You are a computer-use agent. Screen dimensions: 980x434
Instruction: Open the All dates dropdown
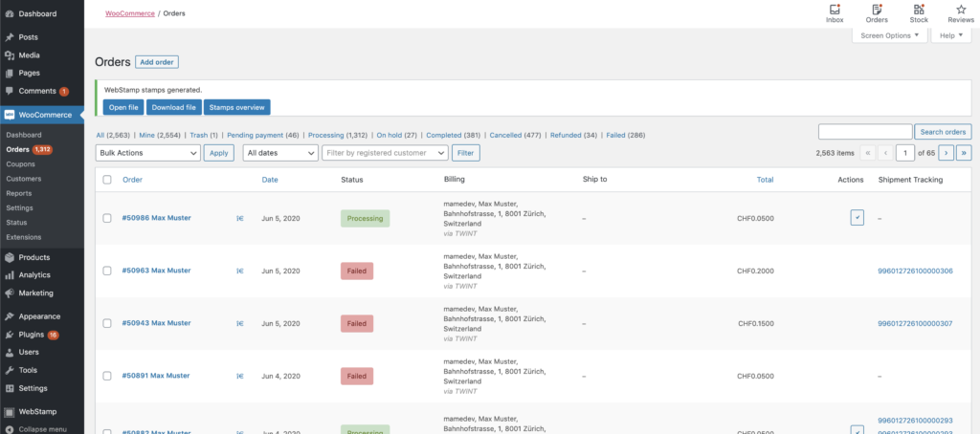click(280, 153)
